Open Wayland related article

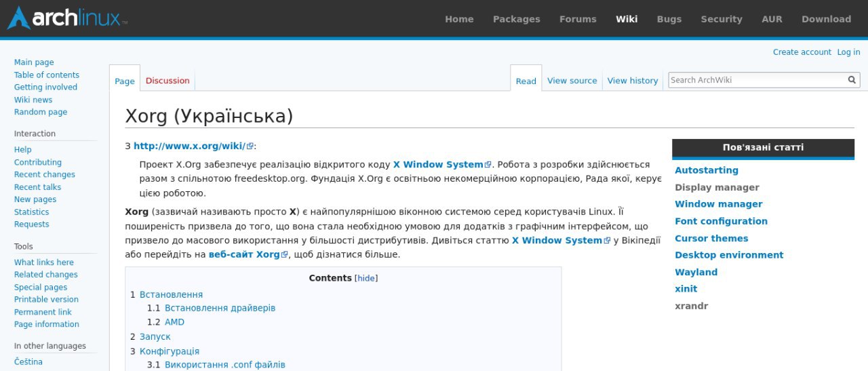click(x=696, y=273)
